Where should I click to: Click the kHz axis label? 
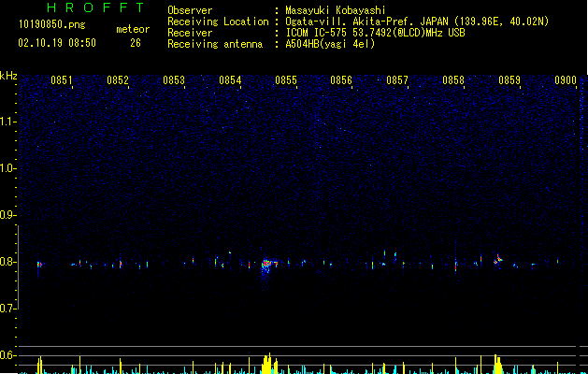(8, 76)
